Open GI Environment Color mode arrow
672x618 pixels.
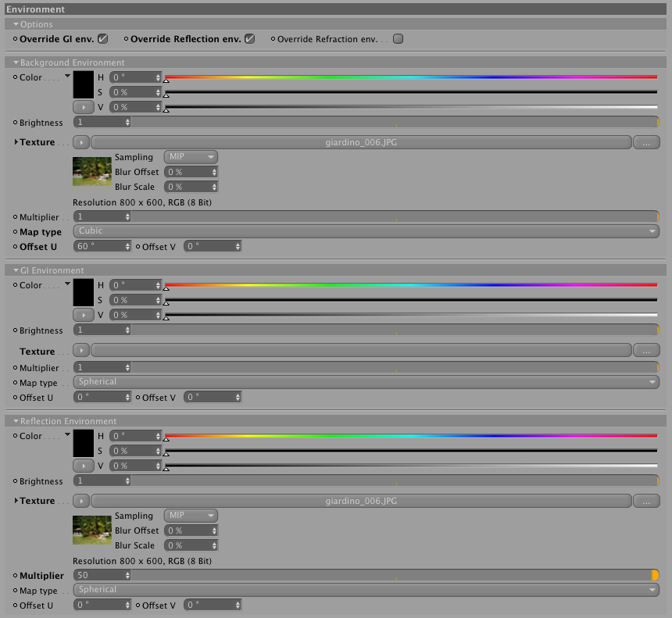pyautogui.click(x=67, y=284)
